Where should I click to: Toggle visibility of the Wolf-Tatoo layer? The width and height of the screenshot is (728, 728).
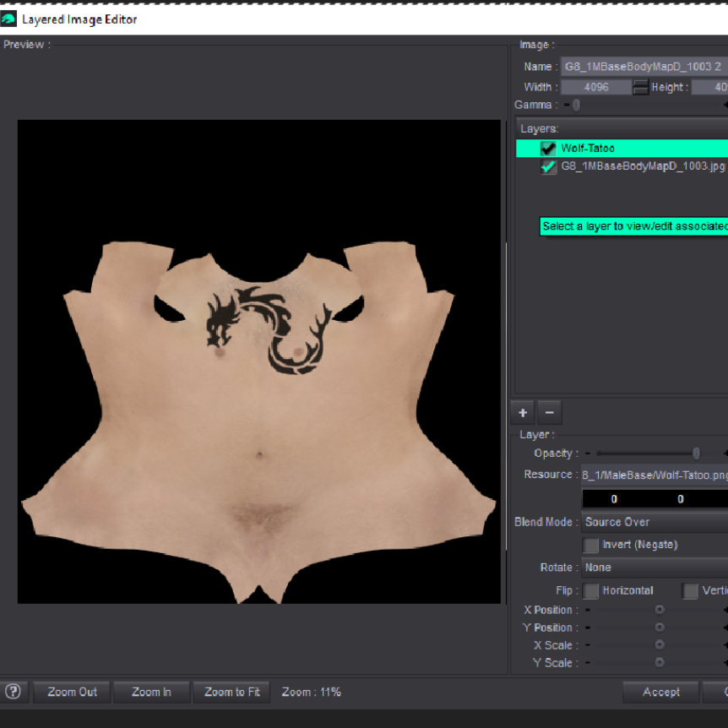[x=548, y=149]
